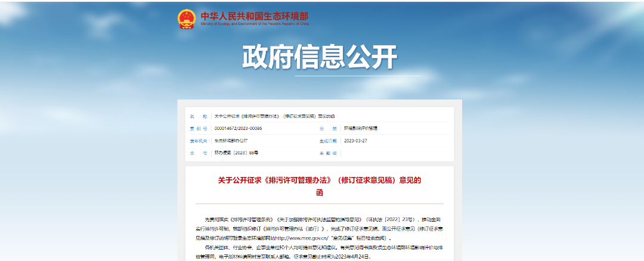
Task: Click the 分类 field label
Action: [328, 128]
